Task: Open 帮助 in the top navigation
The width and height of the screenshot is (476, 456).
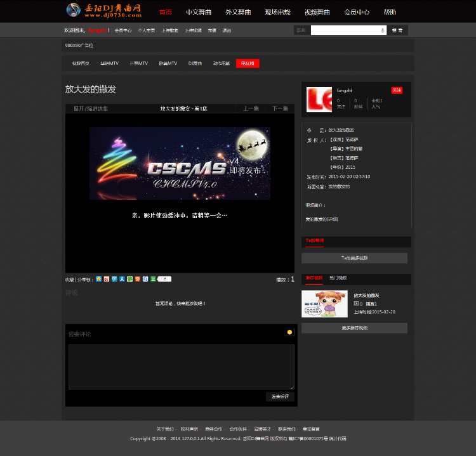Action: click(x=390, y=12)
